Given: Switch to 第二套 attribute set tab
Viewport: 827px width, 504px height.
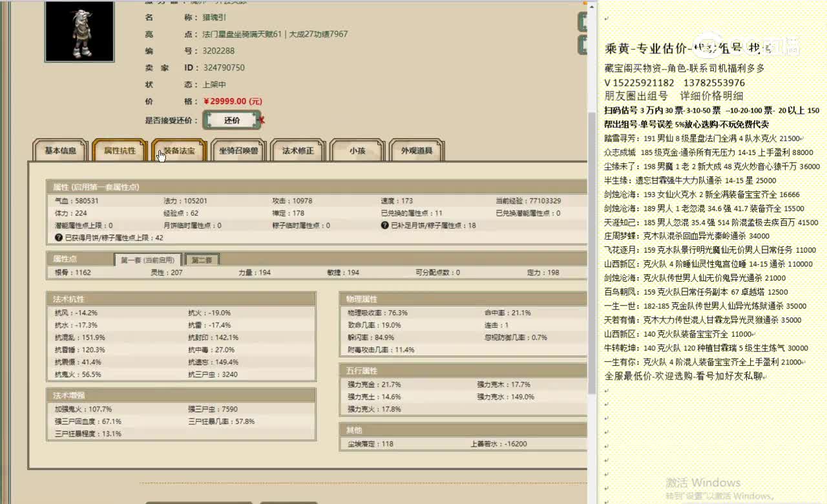Looking at the screenshot, I should 202,260.
